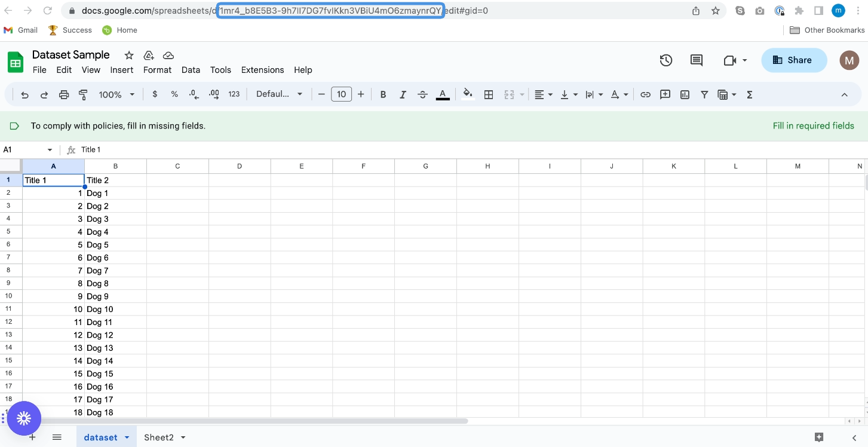Select the Insert link icon

645,94
